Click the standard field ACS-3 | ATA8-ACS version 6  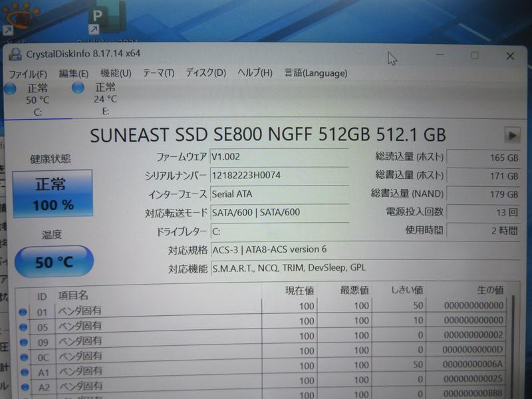(365, 249)
